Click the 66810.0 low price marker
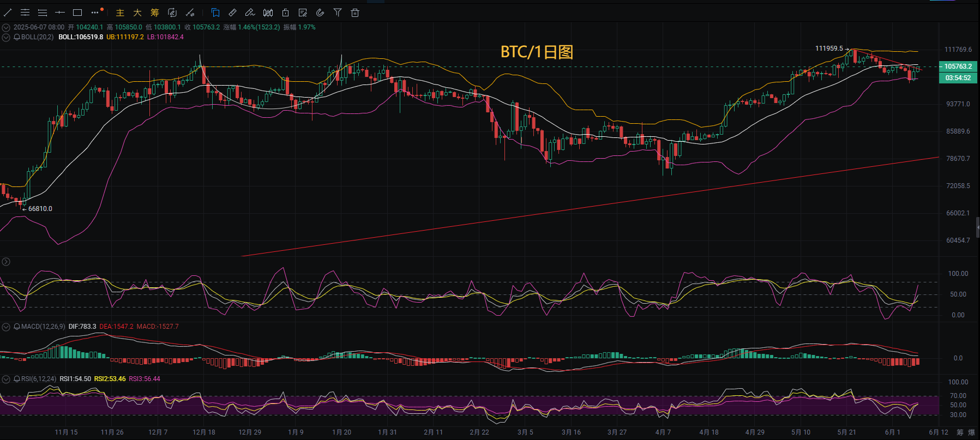 [x=40, y=209]
